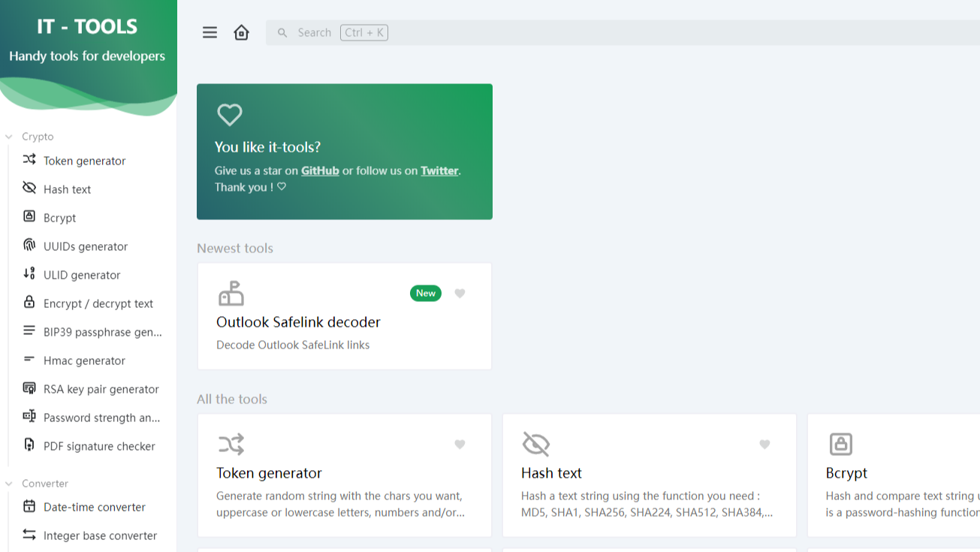The height and width of the screenshot is (552, 980).
Task: Collapse the Converter category chevron
Action: [9, 484]
